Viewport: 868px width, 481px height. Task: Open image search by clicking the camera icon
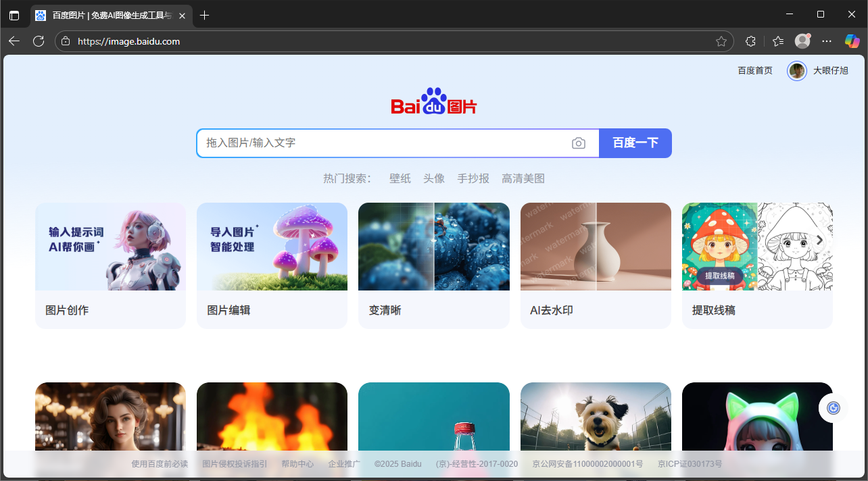pyautogui.click(x=579, y=143)
